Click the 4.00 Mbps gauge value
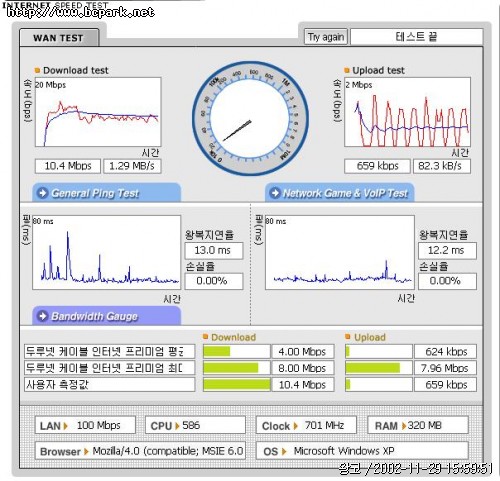Screen dimensions: 500x481 pos(303,351)
